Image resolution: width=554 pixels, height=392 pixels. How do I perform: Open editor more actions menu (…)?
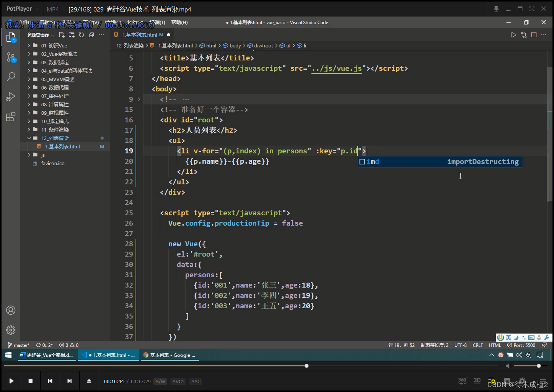(544, 35)
